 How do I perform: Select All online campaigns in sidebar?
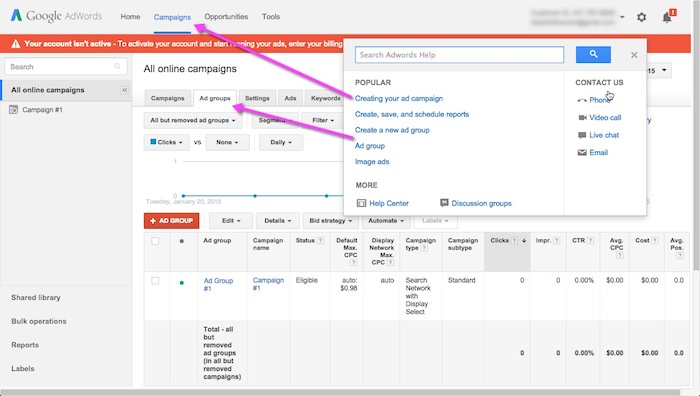click(x=48, y=90)
